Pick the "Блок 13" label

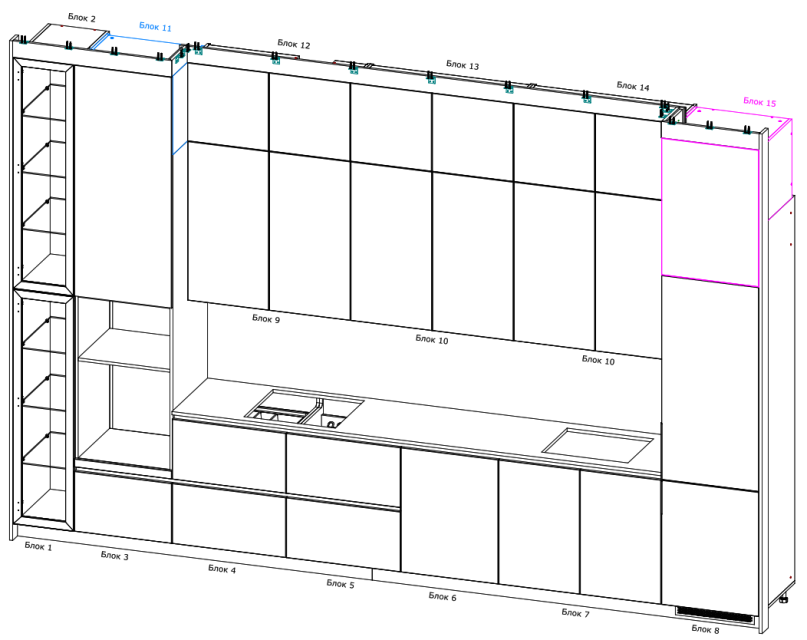pyautogui.click(x=463, y=66)
